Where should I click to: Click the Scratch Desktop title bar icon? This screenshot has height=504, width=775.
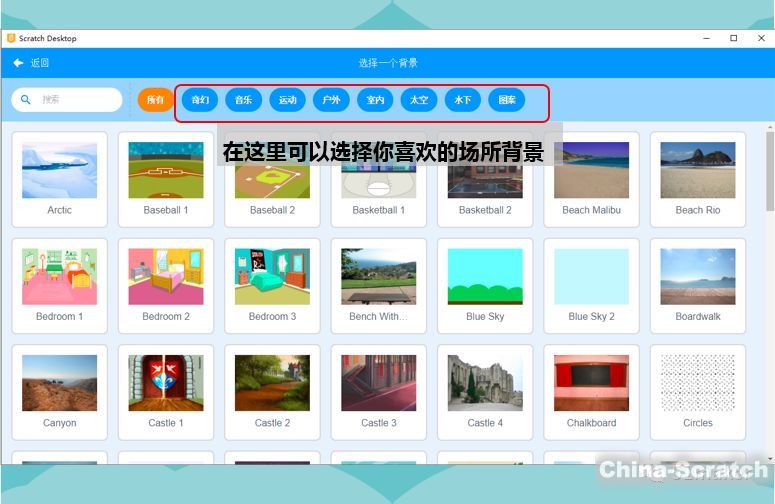[x=11, y=38]
